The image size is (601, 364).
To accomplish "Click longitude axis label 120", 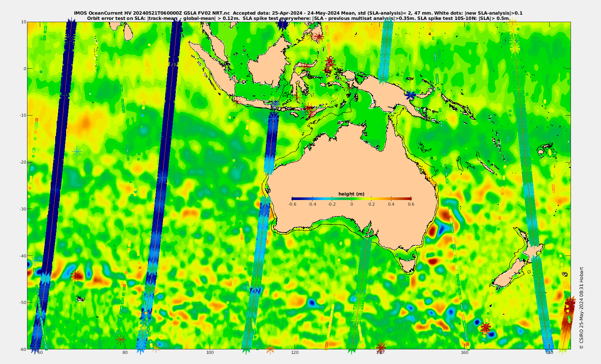I will [x=295, y=352].
